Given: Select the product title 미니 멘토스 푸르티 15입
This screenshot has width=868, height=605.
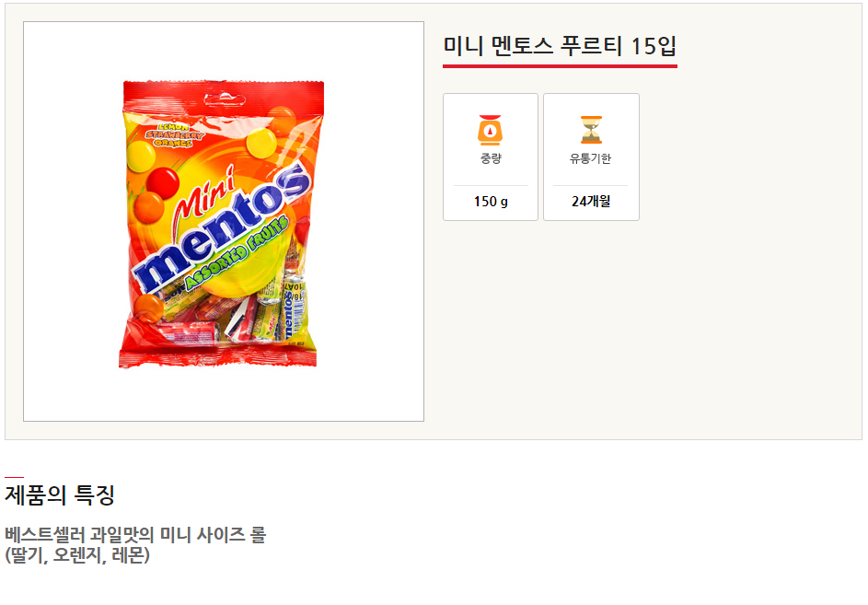Looking at the screenshot, I should 560,46.
